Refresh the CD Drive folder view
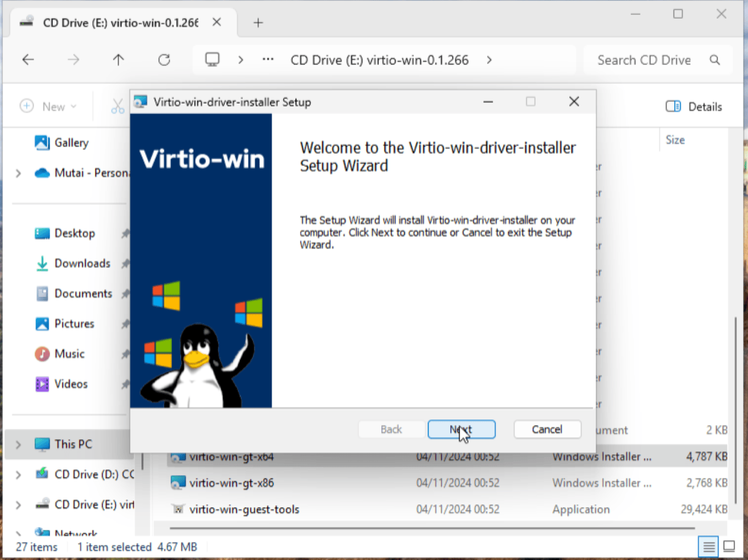Image resolution: width=748 pixels, height=560 pixels. (164, 60)
